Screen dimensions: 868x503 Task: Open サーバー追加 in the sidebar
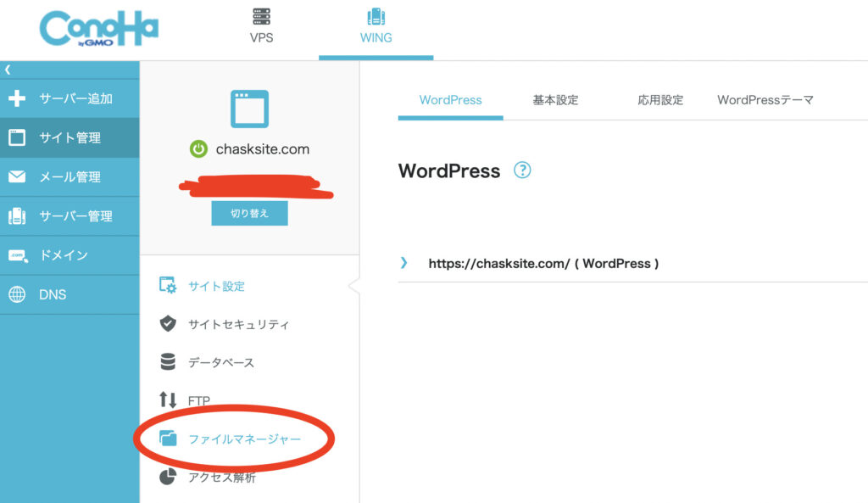point(75,98)
